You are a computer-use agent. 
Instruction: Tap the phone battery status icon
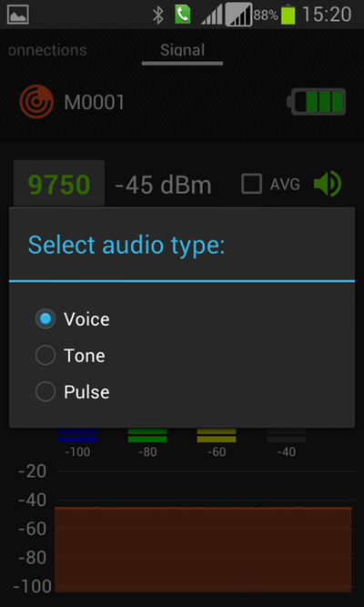pos(288,15)
